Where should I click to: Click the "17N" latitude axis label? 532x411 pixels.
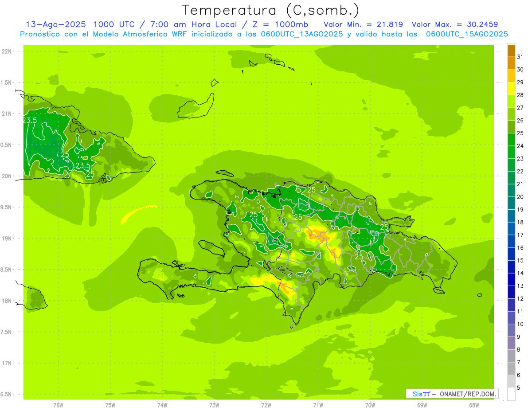click(x=7, y=363)
